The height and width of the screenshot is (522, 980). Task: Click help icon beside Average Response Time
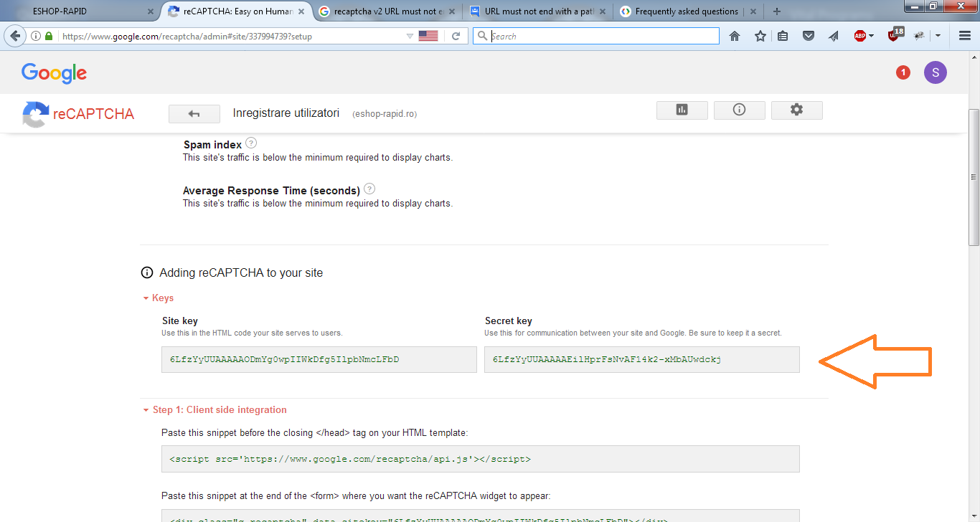tap(369, 189)
